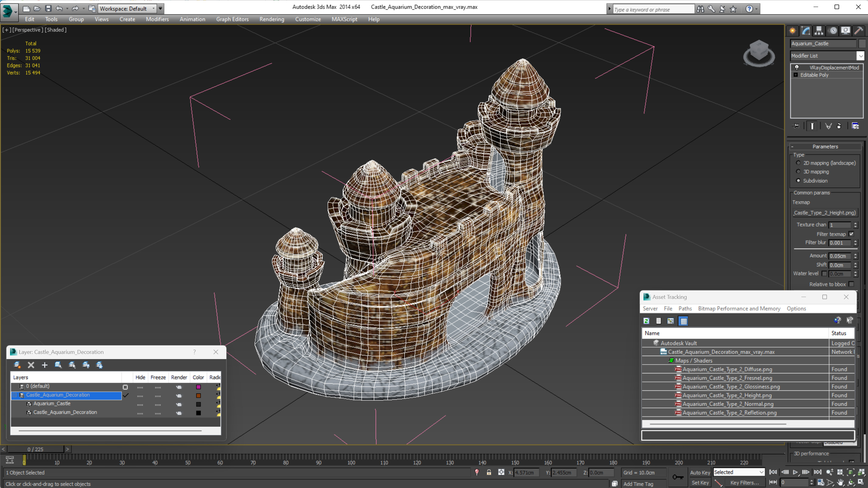
Task: Click the Shaded viewport label
Action: pyautogui.click(x=56, y=29)
